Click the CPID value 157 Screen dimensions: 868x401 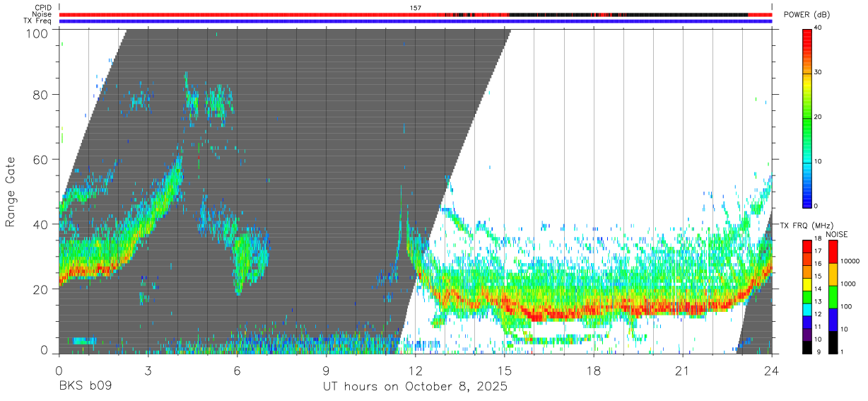pos(416,8)
